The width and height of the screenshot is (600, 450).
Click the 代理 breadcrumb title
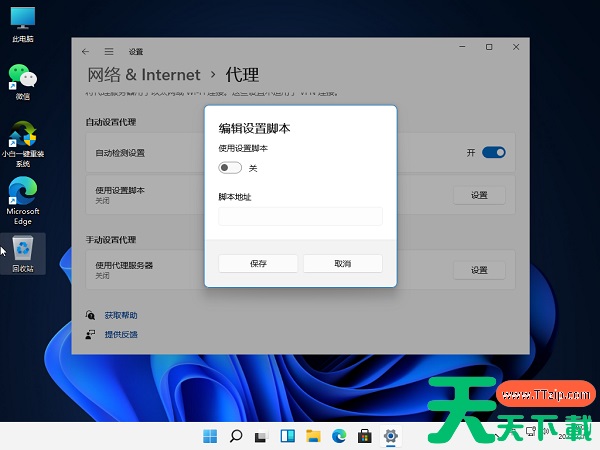click(242, 75)
